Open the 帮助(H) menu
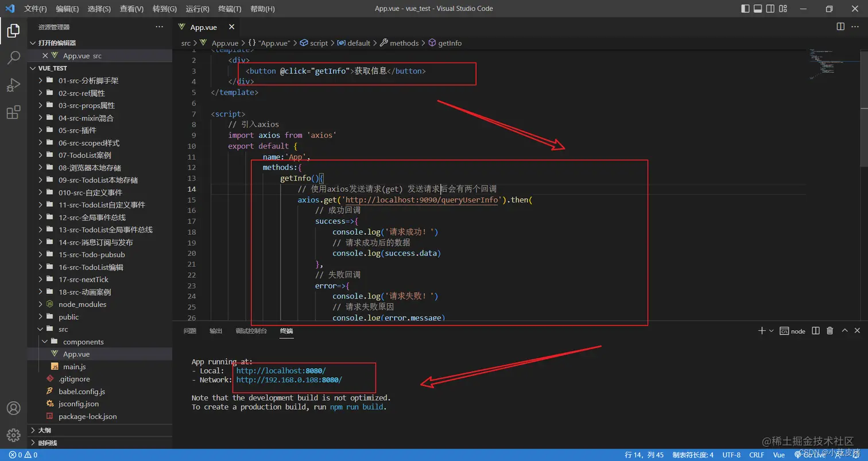 [x=263, y=9]
